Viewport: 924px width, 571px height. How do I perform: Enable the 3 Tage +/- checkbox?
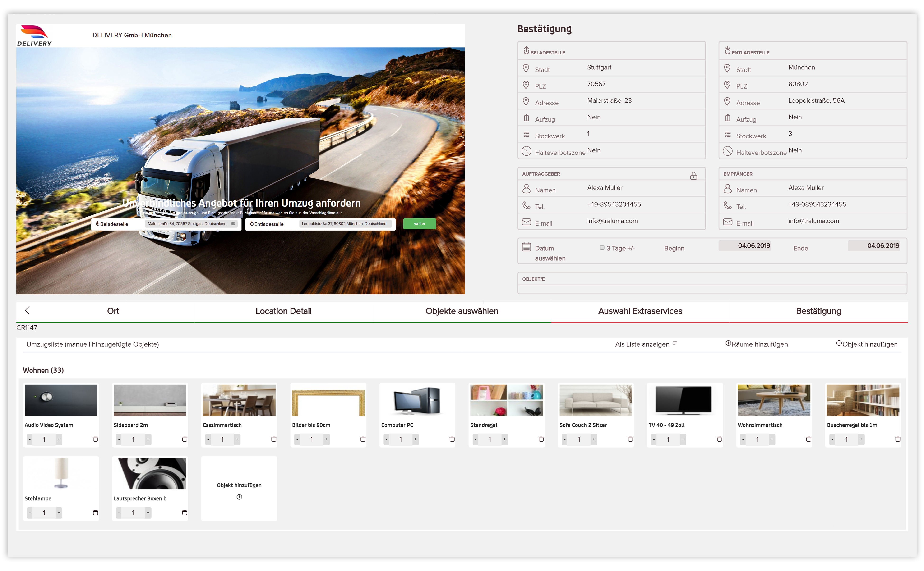pos(602,248)
